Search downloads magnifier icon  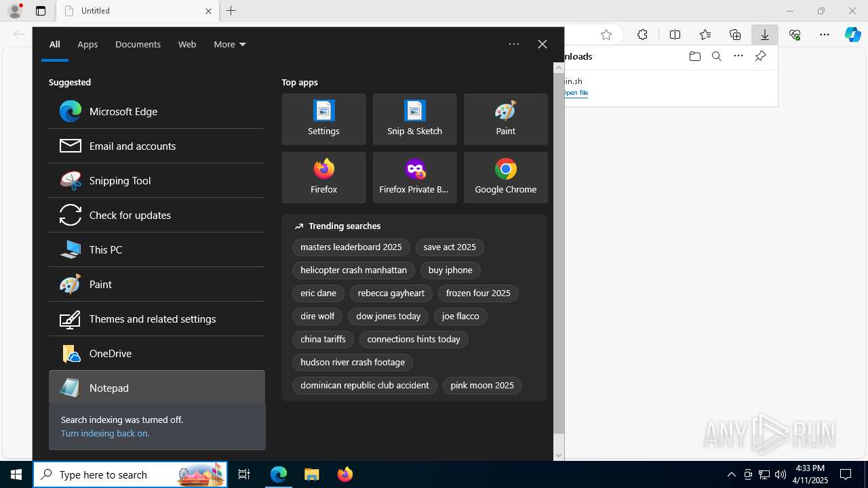coord(716,56)
